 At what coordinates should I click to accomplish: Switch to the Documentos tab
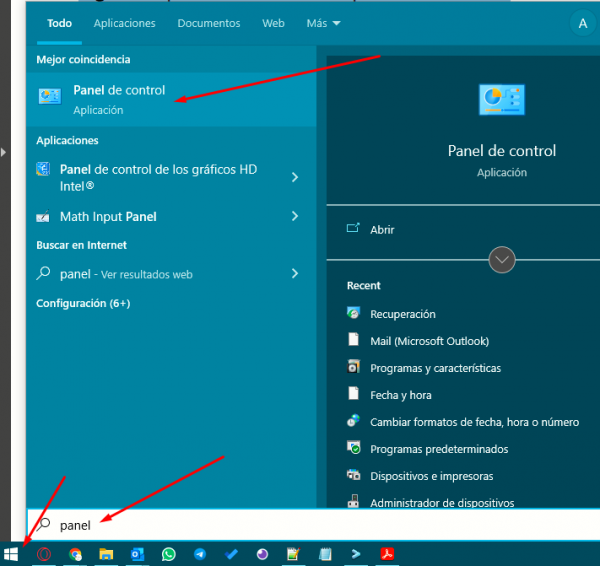208,23
